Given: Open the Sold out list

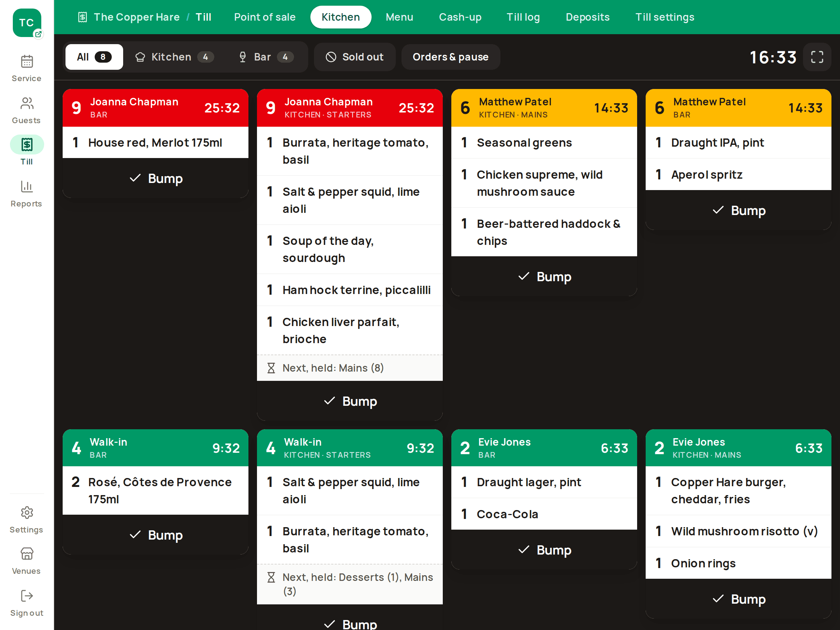Looking at the screenshot, I should [x=355, y=57].
